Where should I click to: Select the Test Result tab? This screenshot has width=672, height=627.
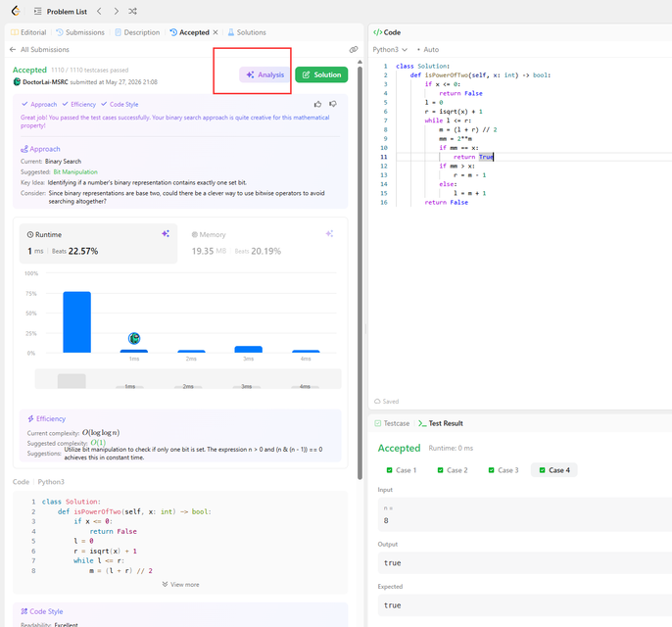[441, 423]
